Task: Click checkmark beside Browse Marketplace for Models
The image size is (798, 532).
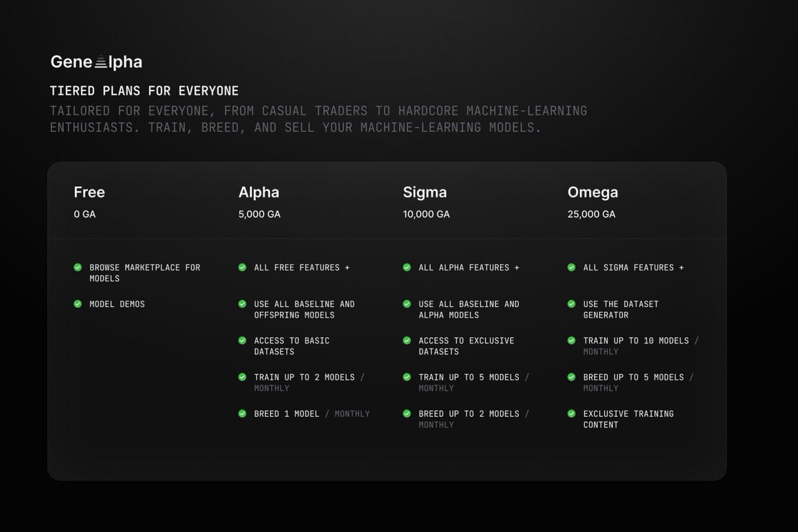Action: [x=78, y=267]
